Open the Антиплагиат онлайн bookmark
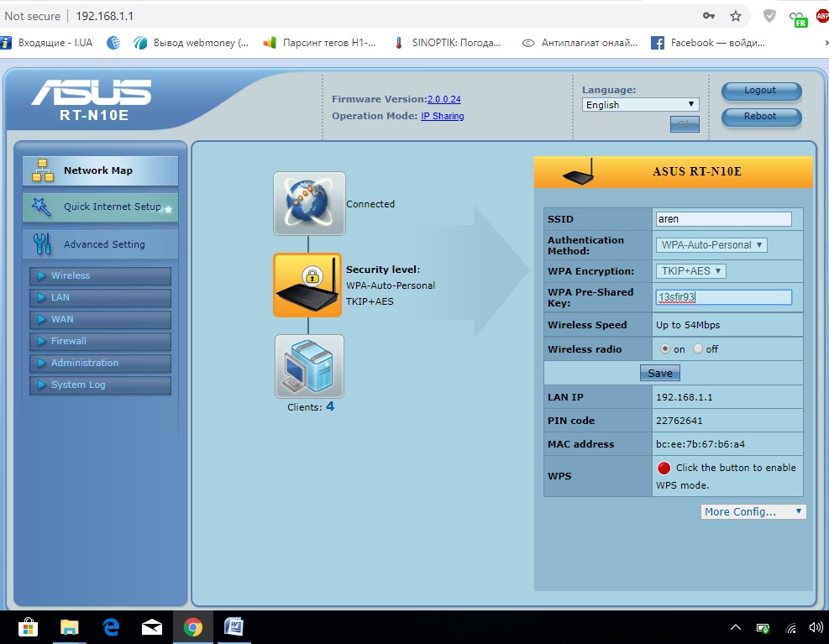 [x=580, y=43]
